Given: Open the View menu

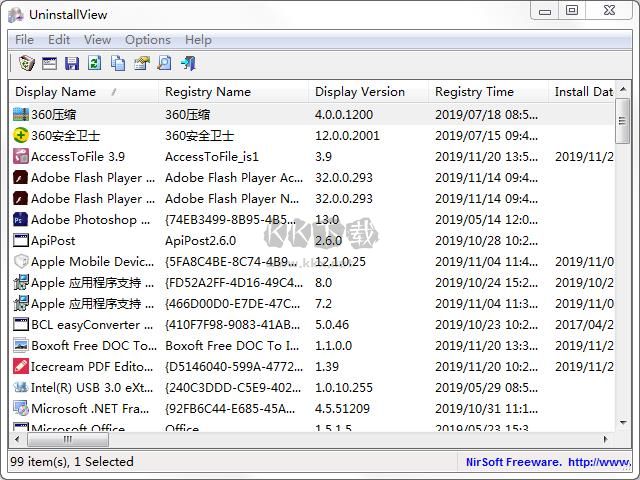Looking at the screenshot, I should 97,40.
